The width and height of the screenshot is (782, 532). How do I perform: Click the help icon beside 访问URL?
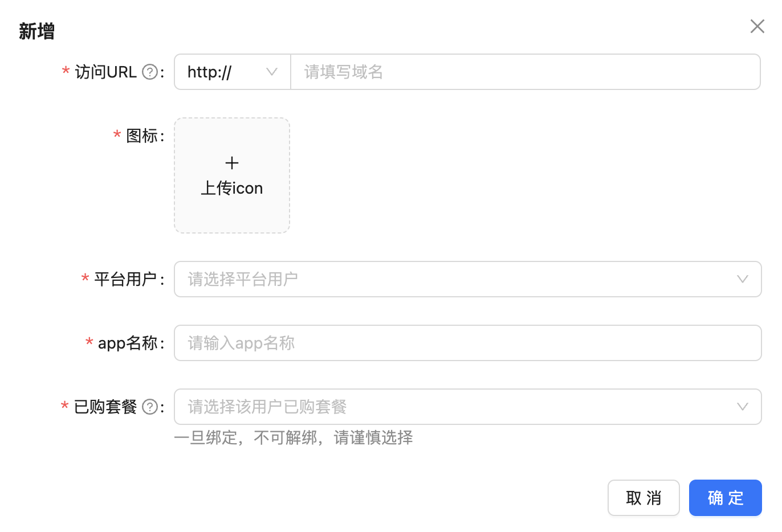[149, 72]
